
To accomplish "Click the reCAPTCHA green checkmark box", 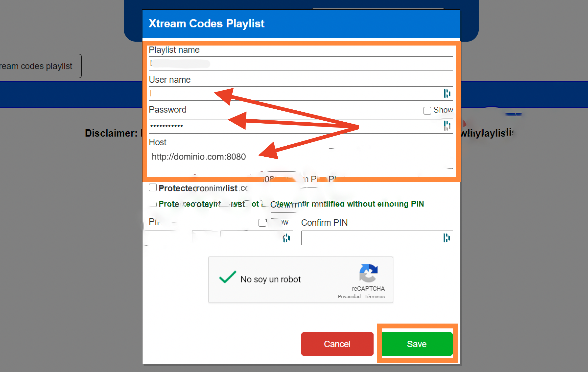I will point(228,277).
